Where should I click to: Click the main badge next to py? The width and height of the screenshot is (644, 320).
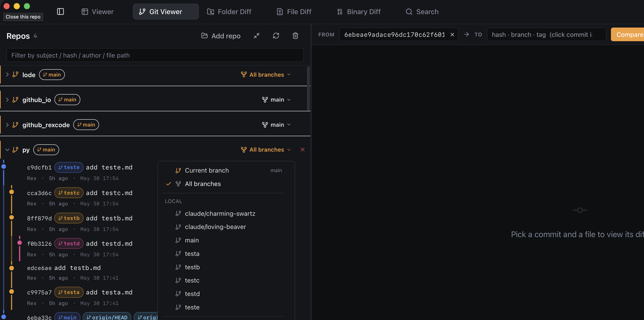click(46, 149)
